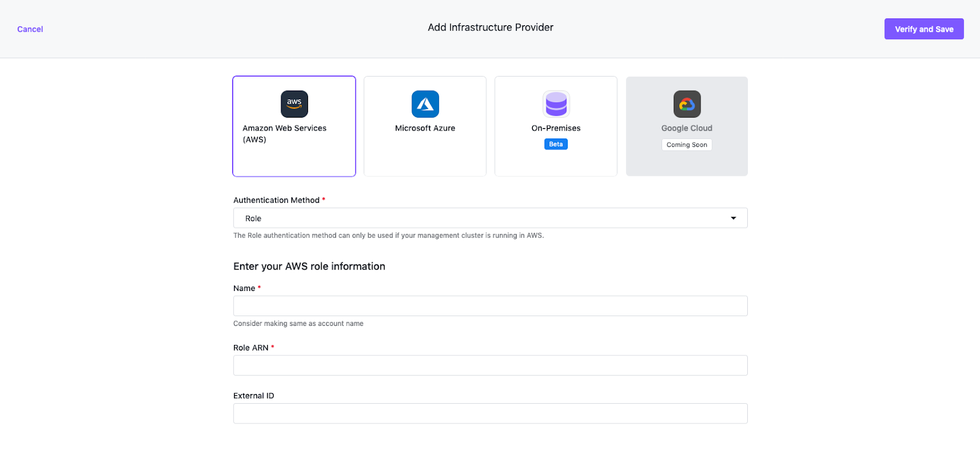Choose the Microsoft Azure provider label
This screenshot has width=980, height=454.
tap(425, 128)
